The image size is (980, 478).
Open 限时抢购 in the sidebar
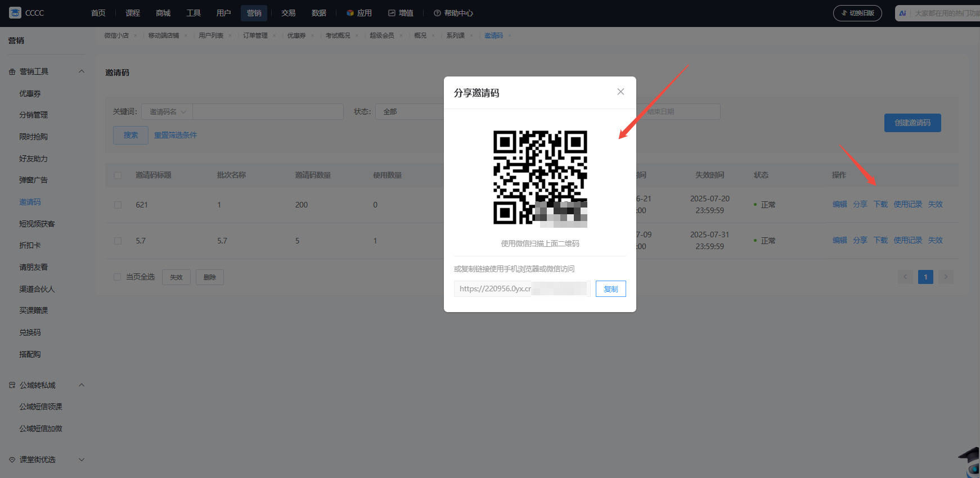pos(33,137)
